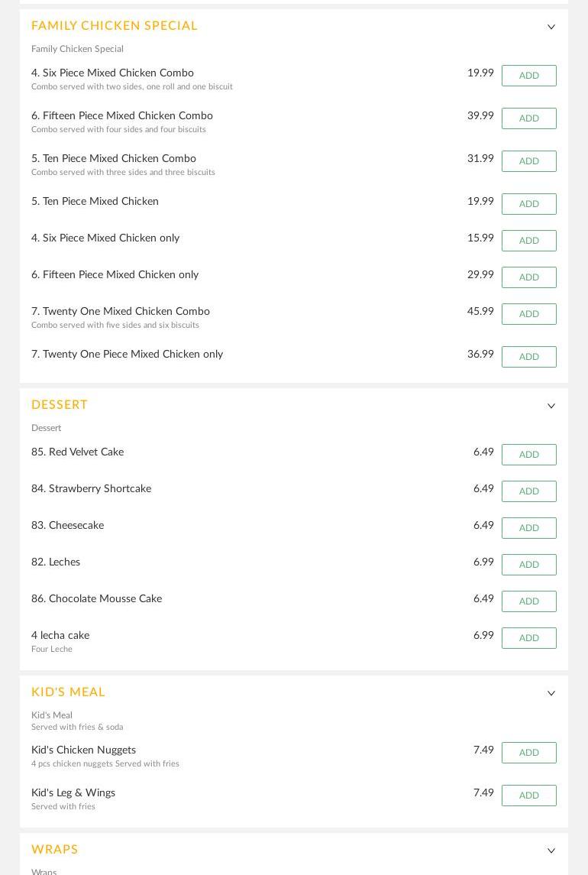Add Ten Piece Mixed Chicken for 19.99
The height and width of the screenshot is (875, 588).
[x=528, y=204]
